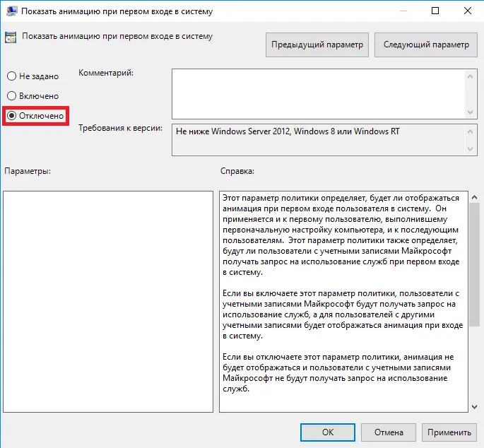Click 'Следующий параметр' button
The height and width of the screenshot is (448, 484).
(x=426, y=45)
